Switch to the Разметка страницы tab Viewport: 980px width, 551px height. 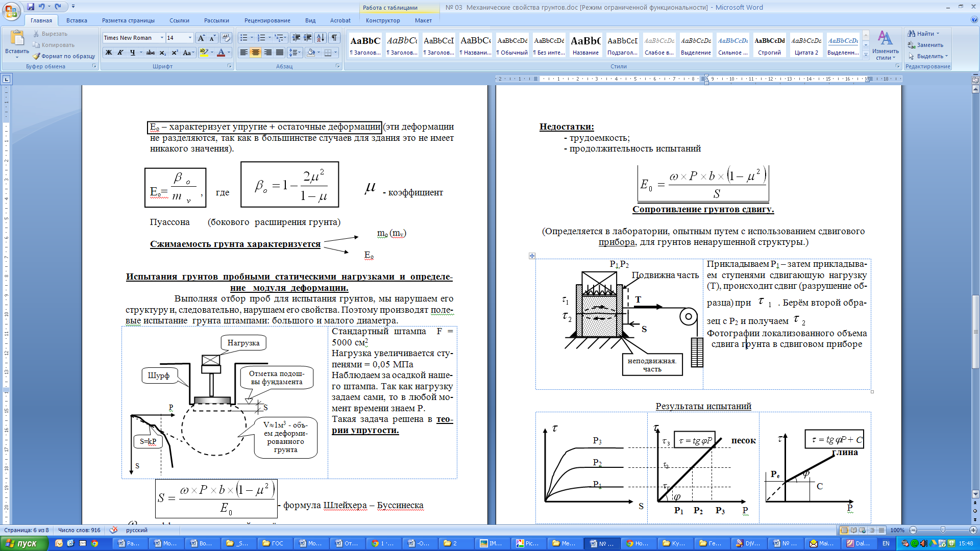(x=128, y=20)
